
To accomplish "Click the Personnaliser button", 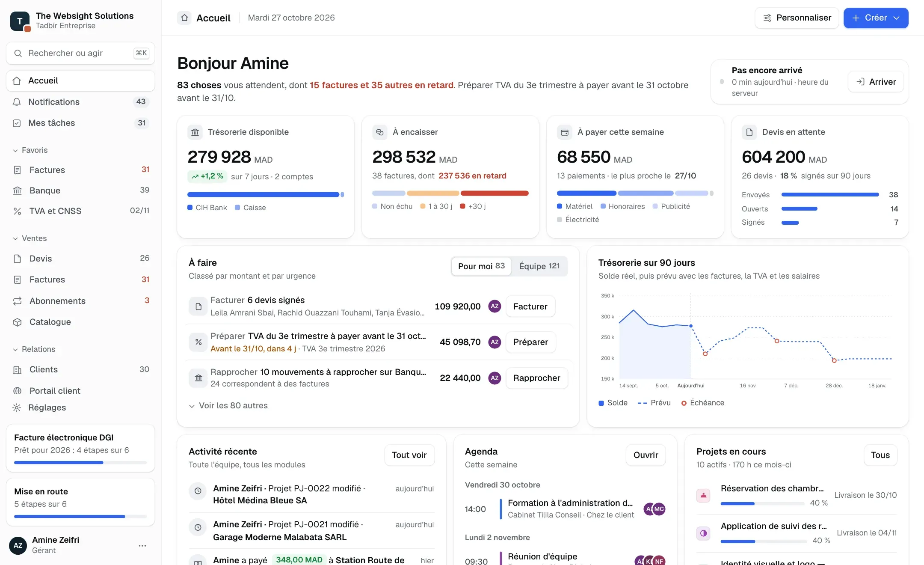I will point(797,18).
